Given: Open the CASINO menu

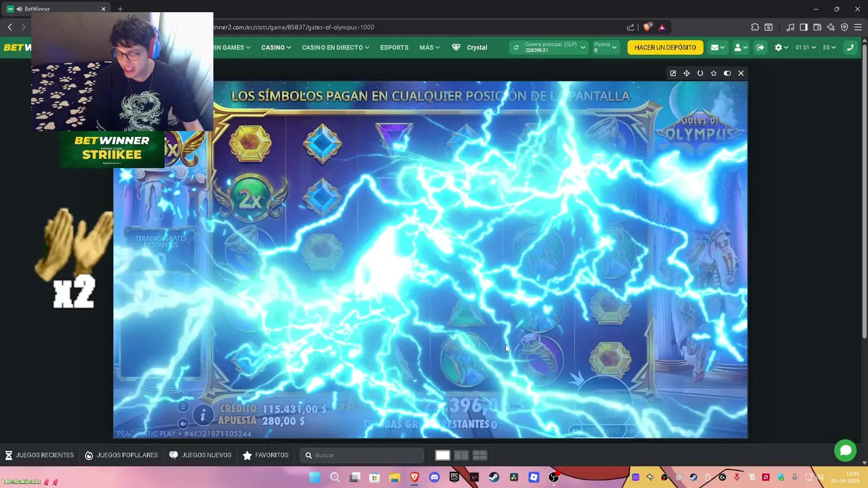Looking at the screenshot, I should point(276,47).
